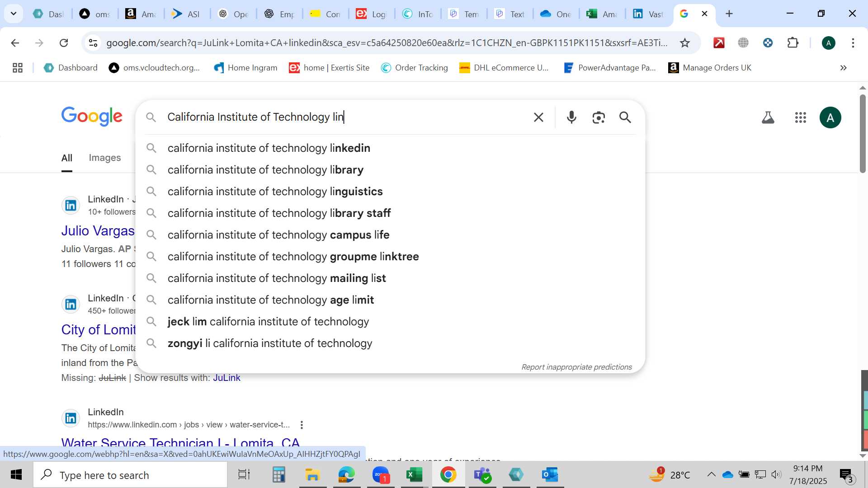Switch to the OneDrive browser tab

pos(556,14)
